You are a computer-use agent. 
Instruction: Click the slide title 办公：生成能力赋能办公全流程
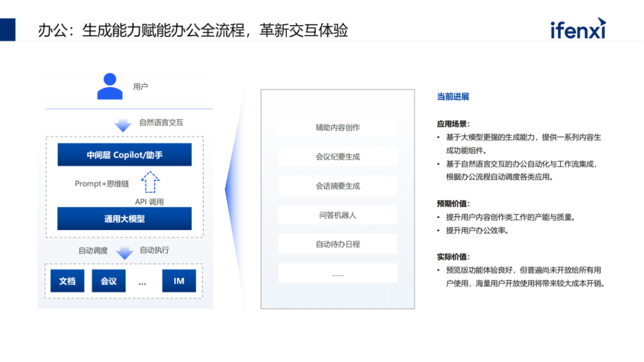193,30
